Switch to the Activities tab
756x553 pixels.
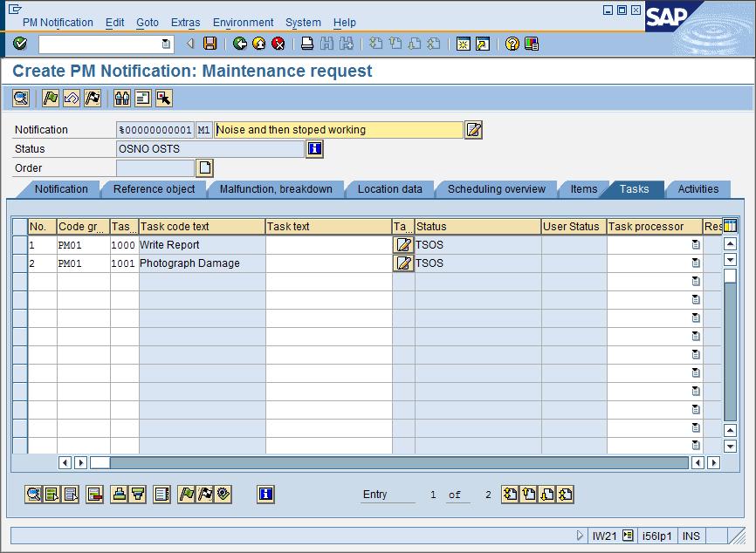[x=698, y=189]
